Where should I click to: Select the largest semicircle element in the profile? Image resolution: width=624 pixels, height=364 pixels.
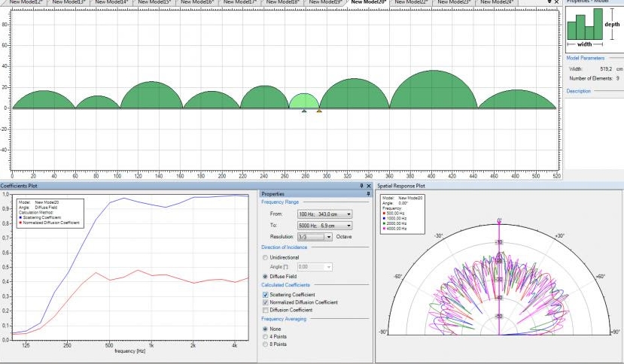tap(433, 92)
